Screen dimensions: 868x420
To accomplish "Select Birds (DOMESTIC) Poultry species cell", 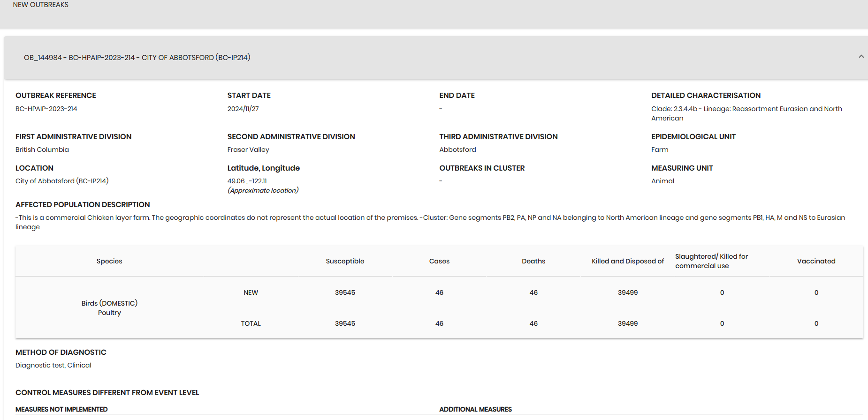I will tap(109, 308).
